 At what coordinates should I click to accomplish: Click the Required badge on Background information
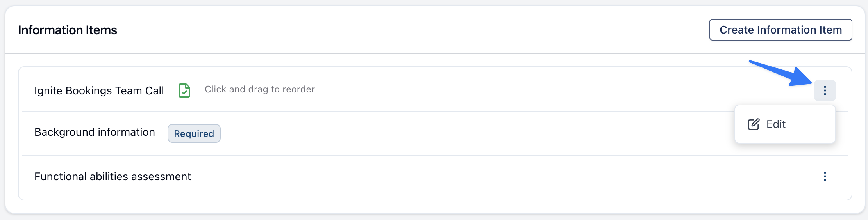(194, 133)
